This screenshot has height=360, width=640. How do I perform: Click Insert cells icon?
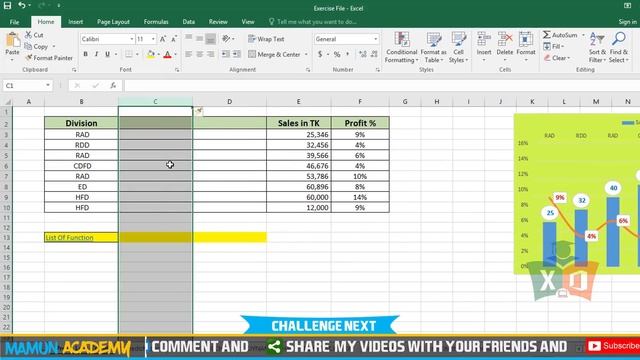coord(484,40)
